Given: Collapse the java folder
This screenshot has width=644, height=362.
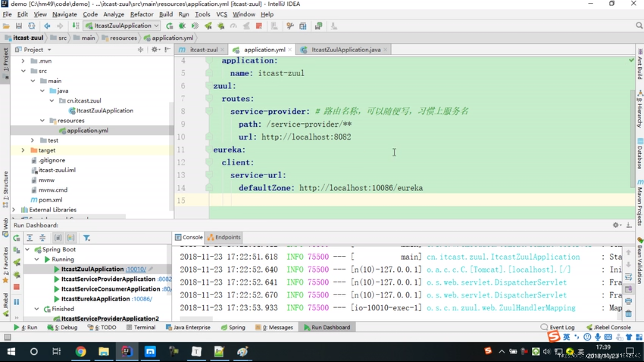Looking at the screenshot, I should tap(42, 91).
